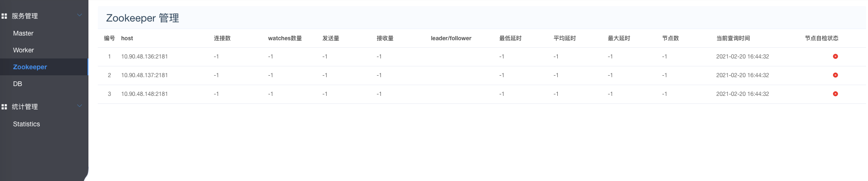Click the red status icon for 10.90.48.137
This screenshot has height=181, width=868.
[835, 75]
